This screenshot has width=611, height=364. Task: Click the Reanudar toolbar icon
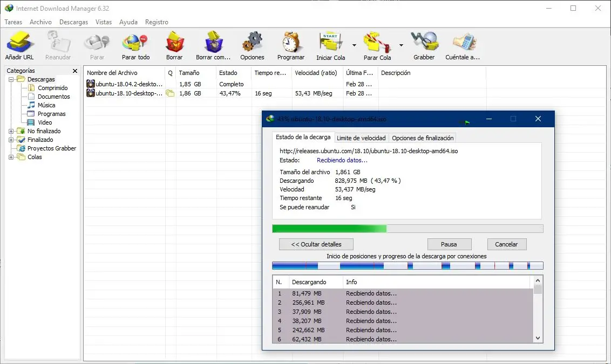point(58,45)
